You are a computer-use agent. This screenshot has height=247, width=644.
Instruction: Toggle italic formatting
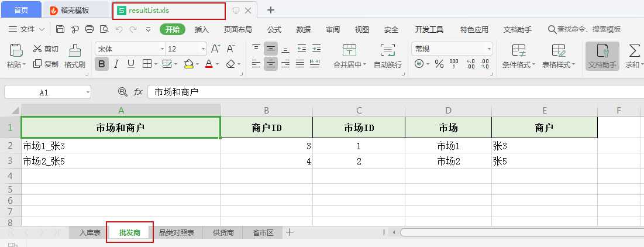coord(116,64)
